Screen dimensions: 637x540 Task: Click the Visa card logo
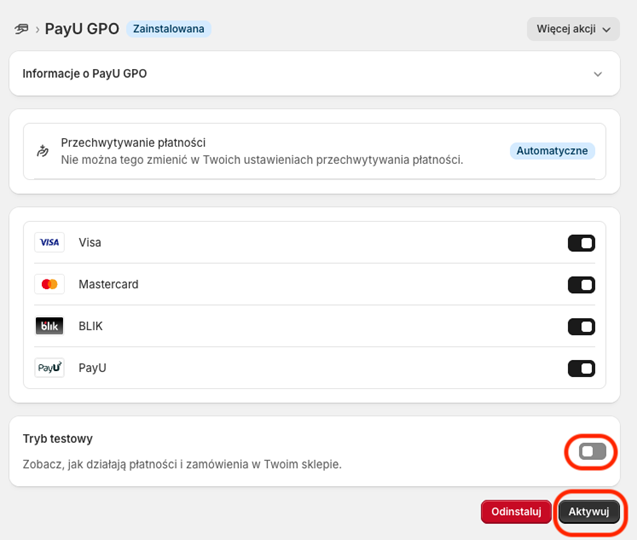pos(49,242)
